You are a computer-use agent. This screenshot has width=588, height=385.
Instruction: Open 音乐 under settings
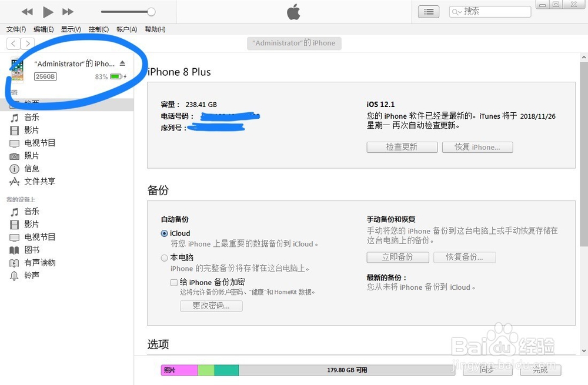tap(32, 118)
